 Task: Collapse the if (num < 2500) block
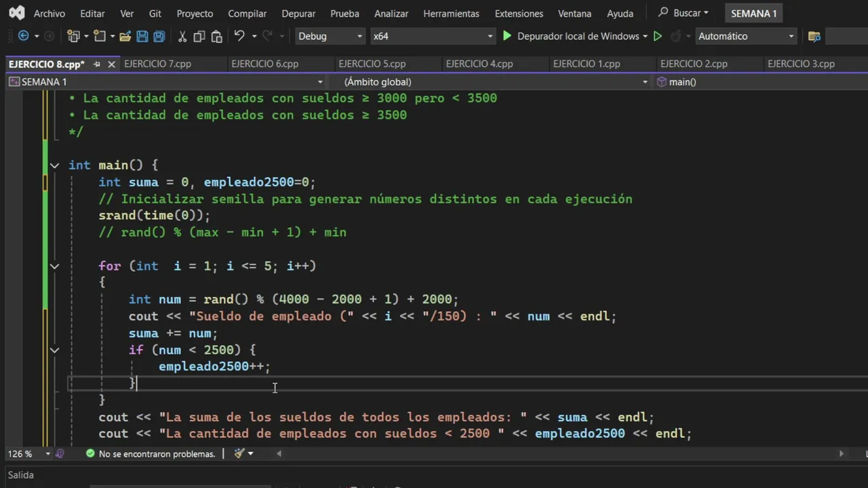[x=54, y=350]
